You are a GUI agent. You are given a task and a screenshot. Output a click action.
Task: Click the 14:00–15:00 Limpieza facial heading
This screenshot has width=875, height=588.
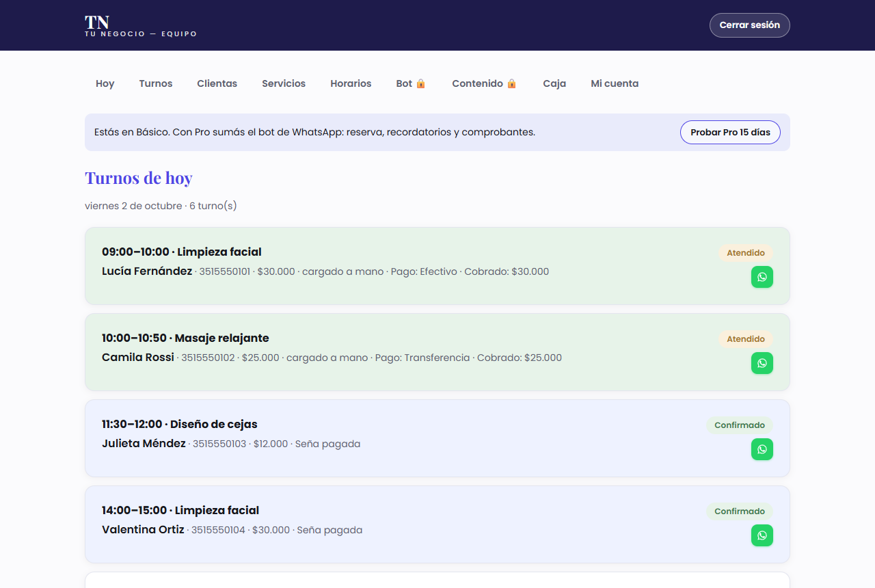click(180, 511)
